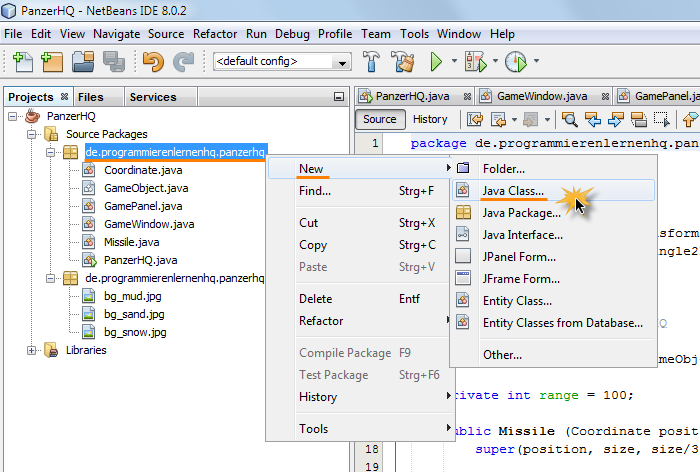
Task: Select Missile.java in the project tree
Action: pos(131,242)
